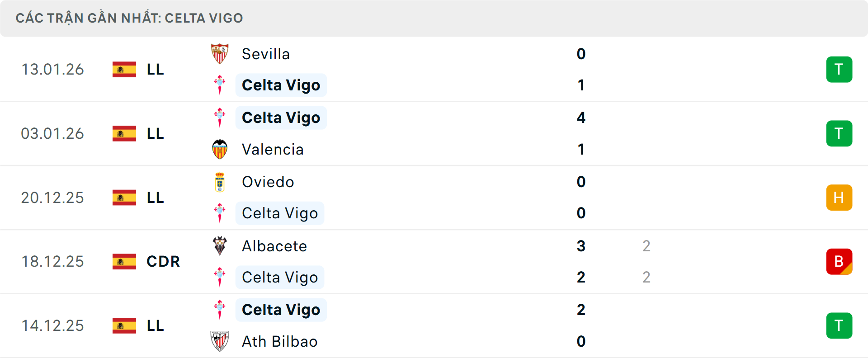Click the Valencia club logo

tap(220, 149)
